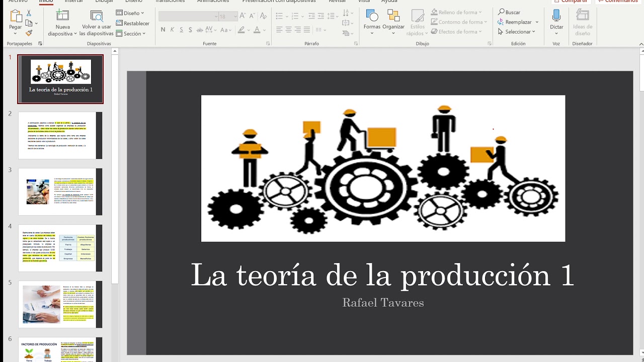Open the Diseño layout dropdown
The image size is (644, 362).
pyautogui.click(x=130, y=13)
